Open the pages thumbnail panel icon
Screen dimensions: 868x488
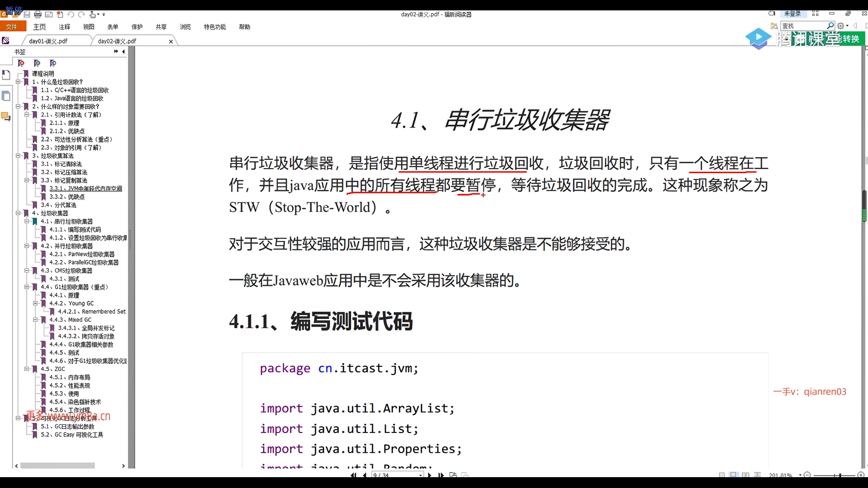click(6, 96)
